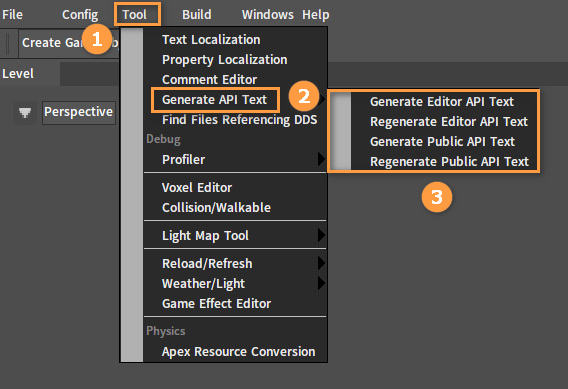Expand Weather/Light submenu arrow

click(x=321, y=283)
